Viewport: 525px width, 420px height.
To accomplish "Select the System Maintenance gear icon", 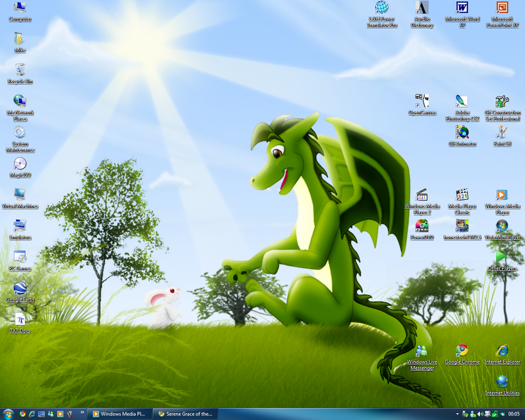I will tap(20, 139).
